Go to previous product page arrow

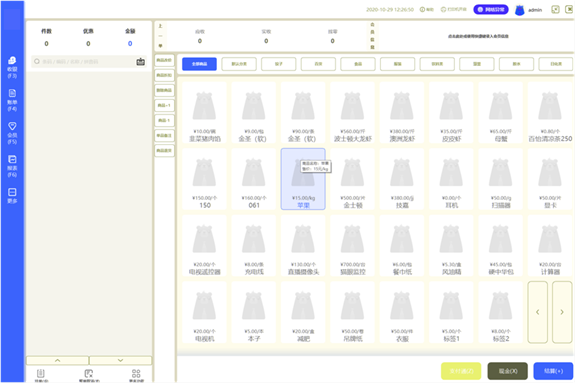point(538,312)
